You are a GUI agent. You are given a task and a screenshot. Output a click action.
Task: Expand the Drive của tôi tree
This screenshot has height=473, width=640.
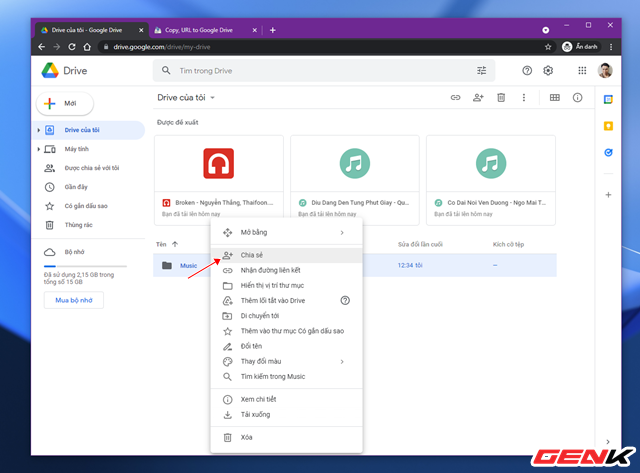point(38,130)
